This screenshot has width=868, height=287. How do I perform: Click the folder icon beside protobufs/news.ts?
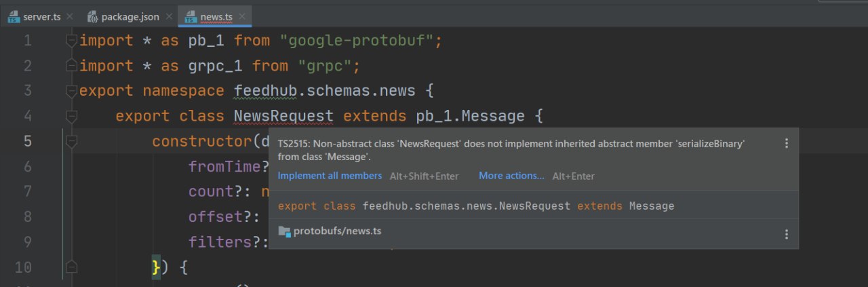[x=285, y=231]
